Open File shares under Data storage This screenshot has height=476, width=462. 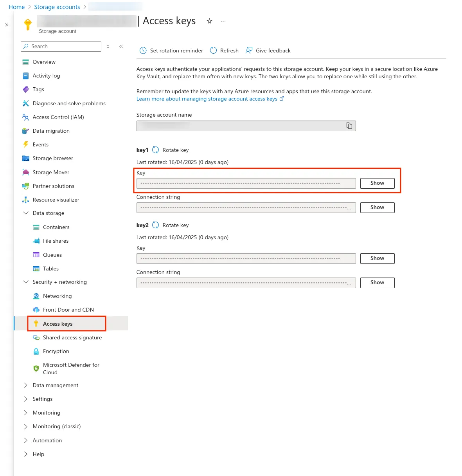[x=56, y=241]
